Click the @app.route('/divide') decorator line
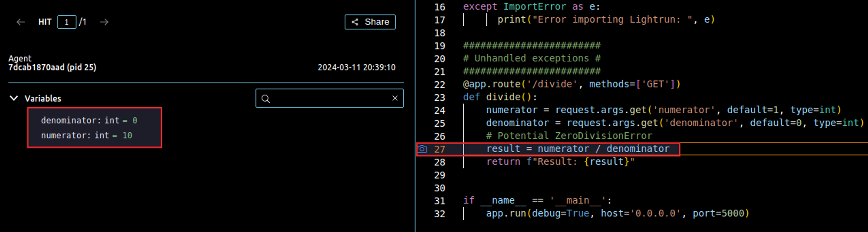This screenshot has height=232, width=868. pos(571,84)
